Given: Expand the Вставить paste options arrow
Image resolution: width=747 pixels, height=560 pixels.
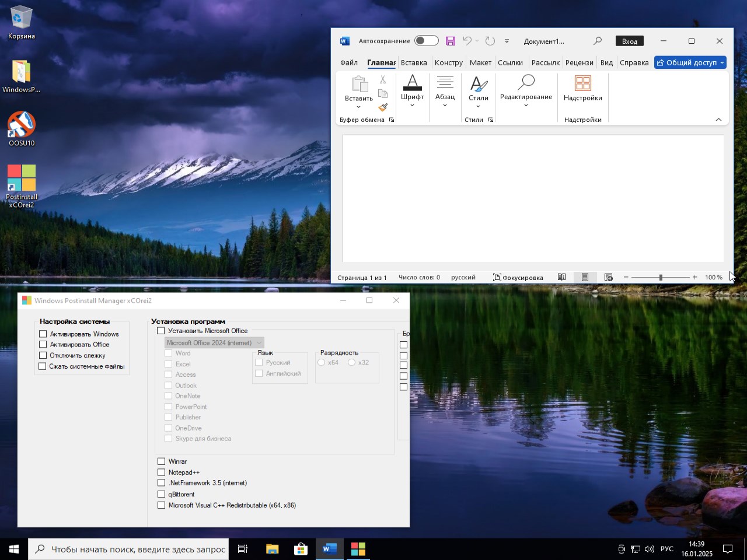Looking at the screenshot, I should 358,107.
